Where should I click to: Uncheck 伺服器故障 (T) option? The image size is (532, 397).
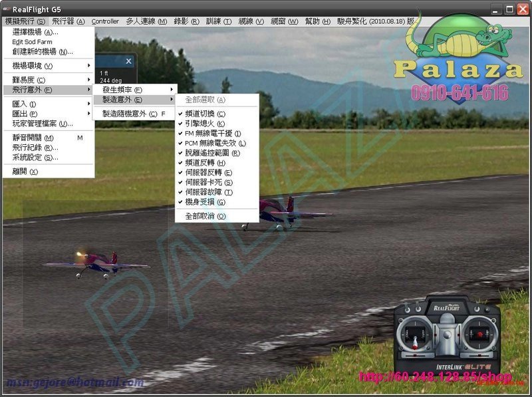(217, 192)
